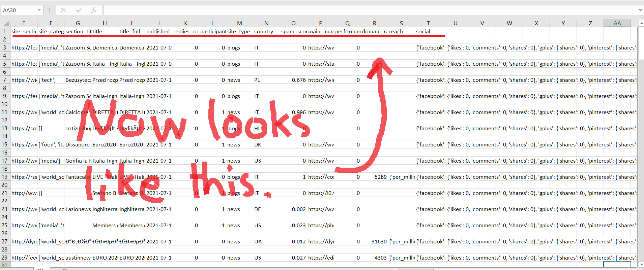Click the country cell 'UA'
This screenshot has width=644, height=270.
[266, 241]
